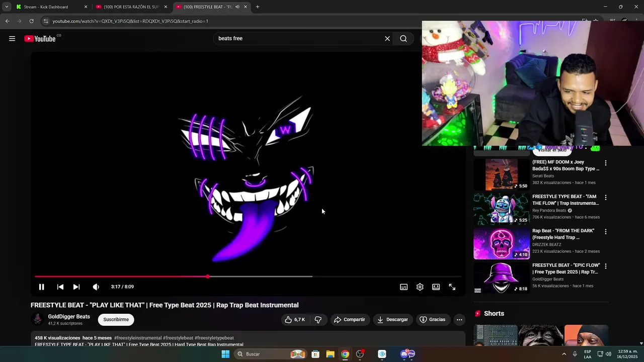Open options for MF DOOM video
The height and width of the screenshot is (362, 644).
[x=606, y=163]
